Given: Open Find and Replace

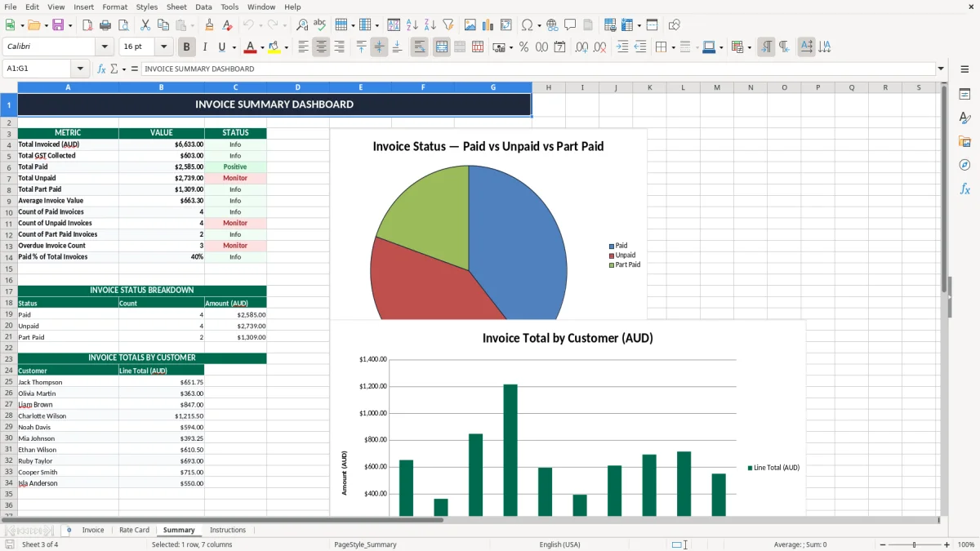Looking at the screenshot, I should pos(302,25).
